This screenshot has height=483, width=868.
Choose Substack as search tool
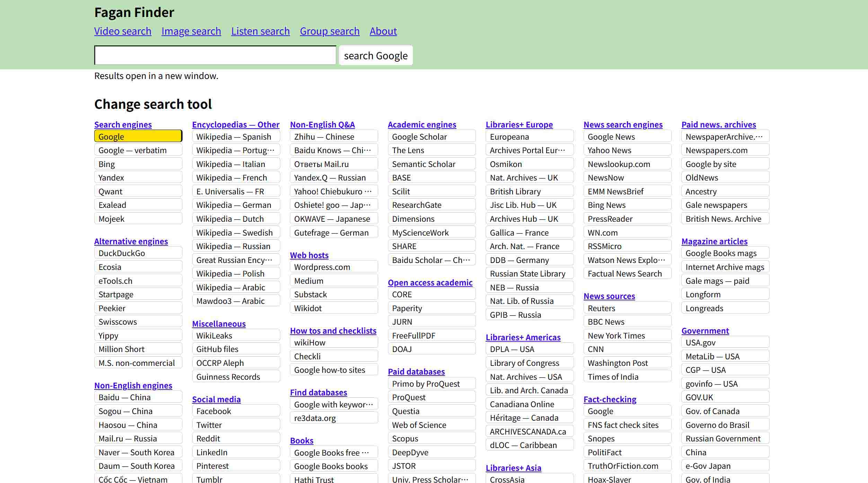(334, 294)
